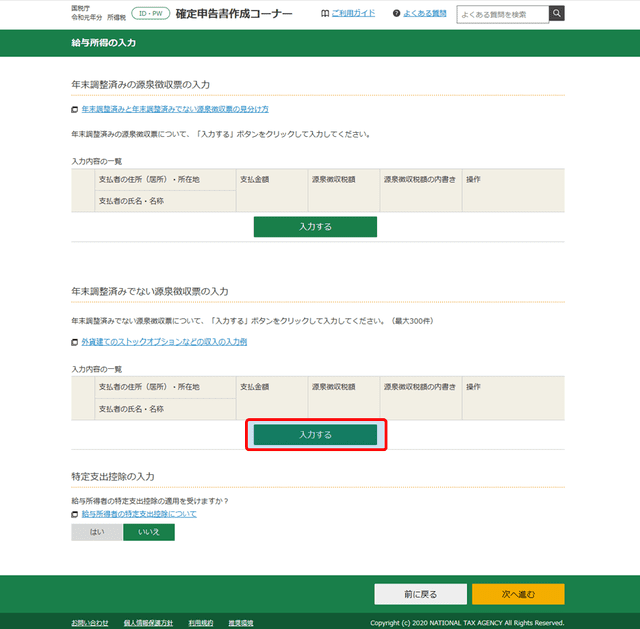Open the お問い合わせ footer link
Viewport: 640px width, 629px height.
pos(90,623)
